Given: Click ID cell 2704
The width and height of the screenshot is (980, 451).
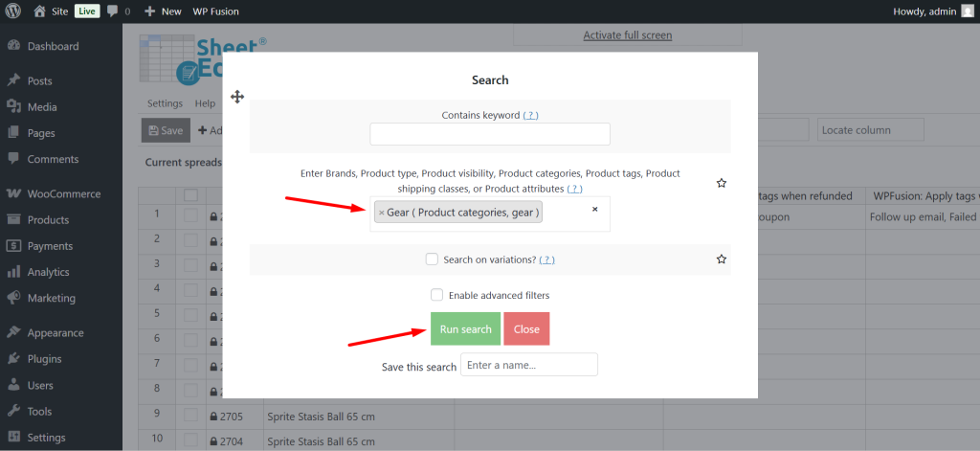Looking at the screenshot, I should click(234, 441).
